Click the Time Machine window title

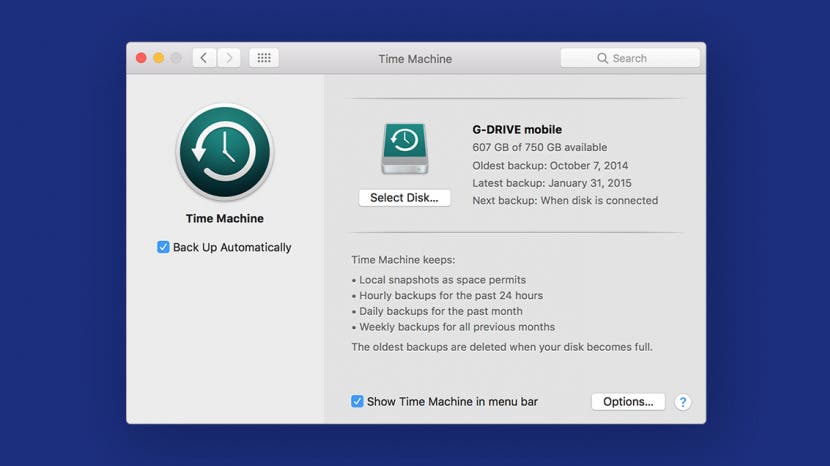pos(415,59)
